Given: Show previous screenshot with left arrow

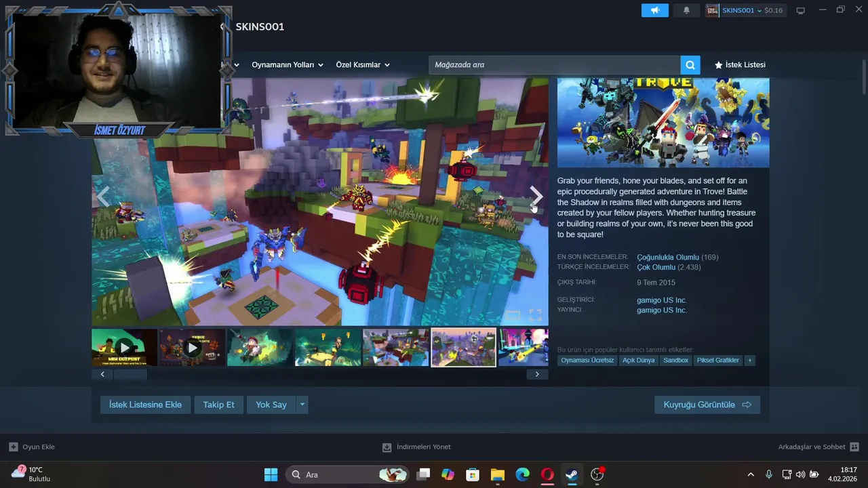Looking at the screenshot, I should point(103,197).
